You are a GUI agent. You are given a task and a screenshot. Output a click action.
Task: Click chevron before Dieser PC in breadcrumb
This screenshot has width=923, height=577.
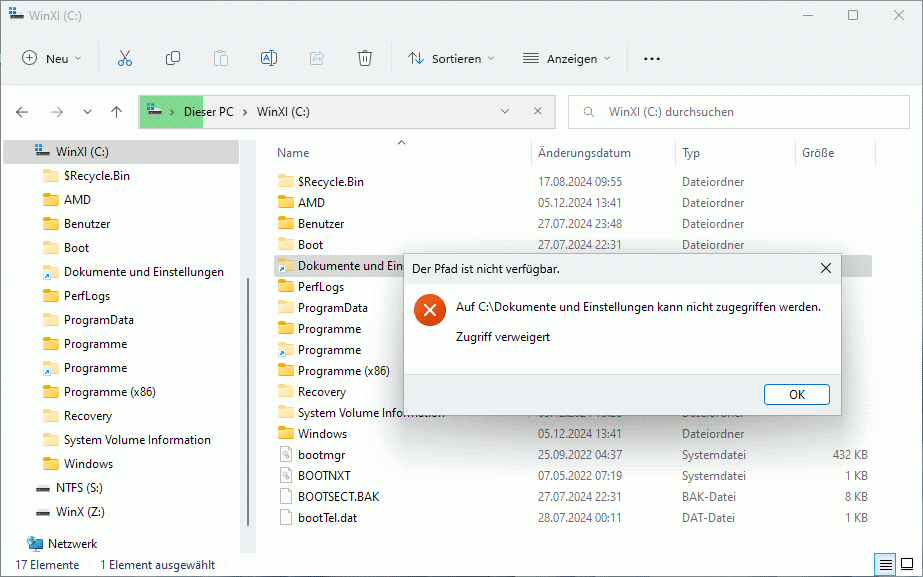172,112
